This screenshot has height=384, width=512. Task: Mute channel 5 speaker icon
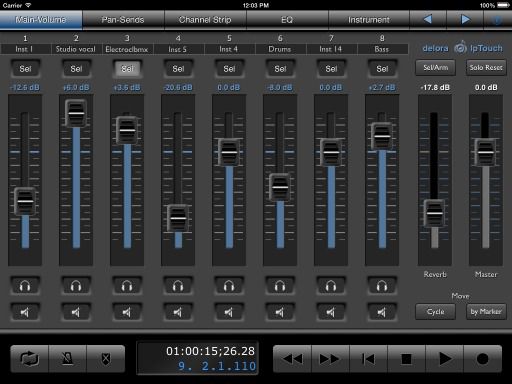click(x=229, y=312)
